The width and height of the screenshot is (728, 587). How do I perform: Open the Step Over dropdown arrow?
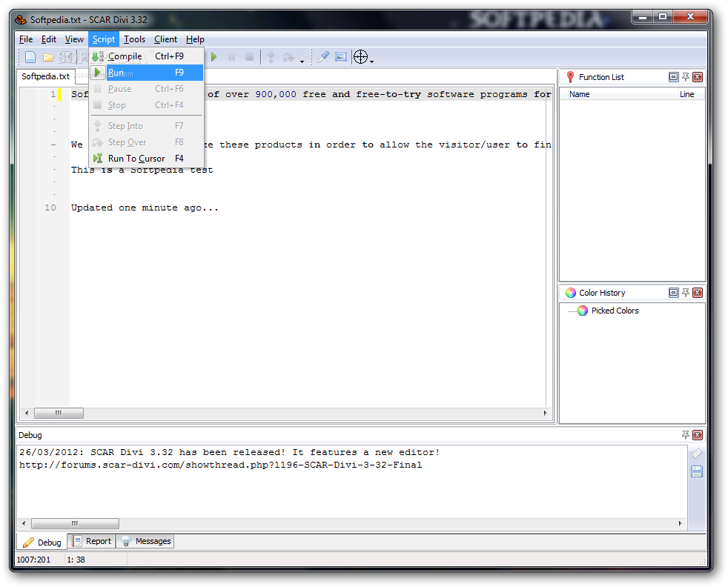(x=302, y=60)
